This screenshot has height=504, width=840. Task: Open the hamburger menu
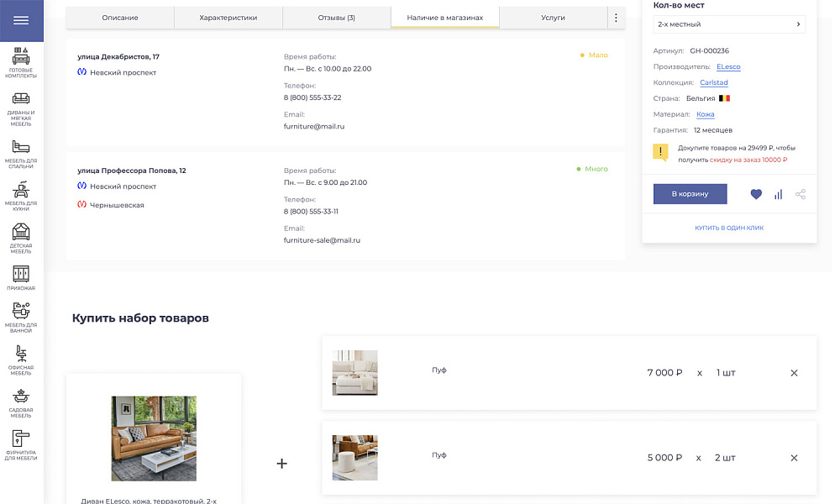pos(21,21)
